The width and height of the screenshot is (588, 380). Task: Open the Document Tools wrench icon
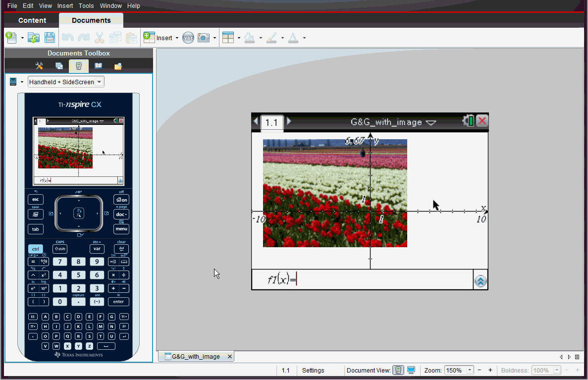(x=39, y=66)
